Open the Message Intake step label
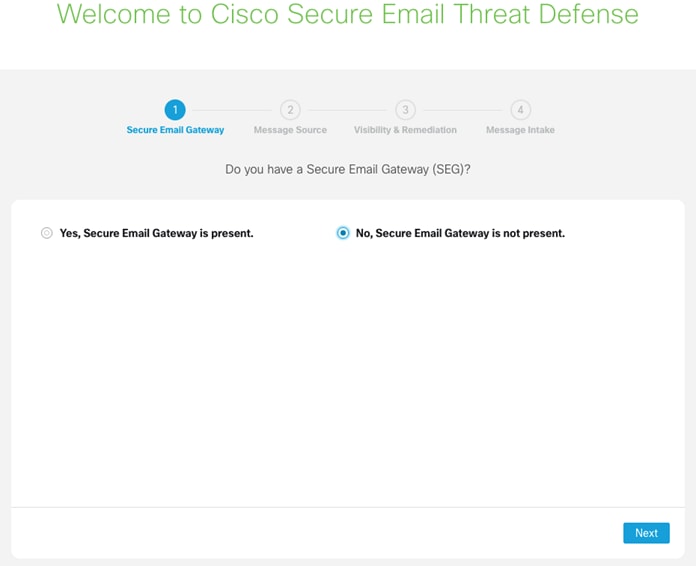This screenshot has width=696, height=566. 520,130
